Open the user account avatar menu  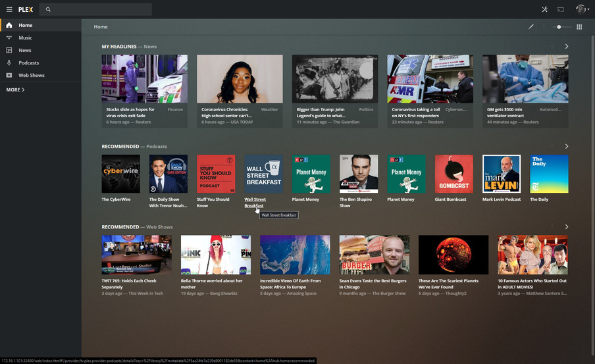coord(582,9)
